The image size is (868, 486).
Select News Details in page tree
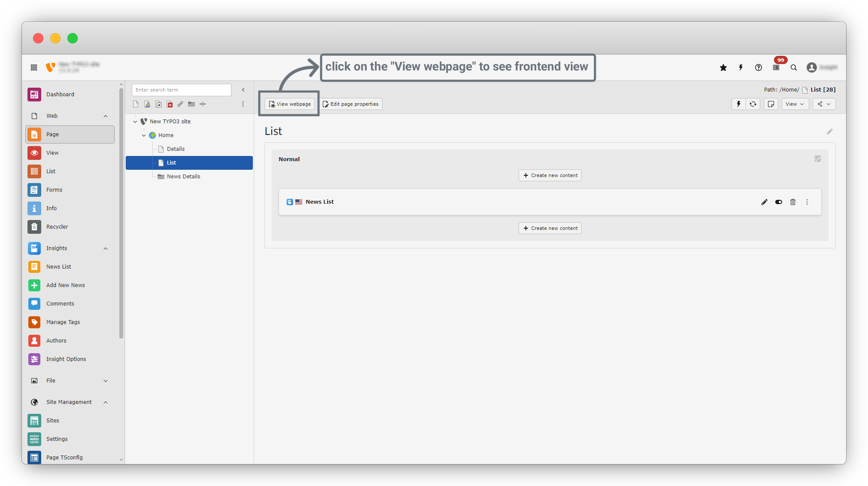[183, 177]
